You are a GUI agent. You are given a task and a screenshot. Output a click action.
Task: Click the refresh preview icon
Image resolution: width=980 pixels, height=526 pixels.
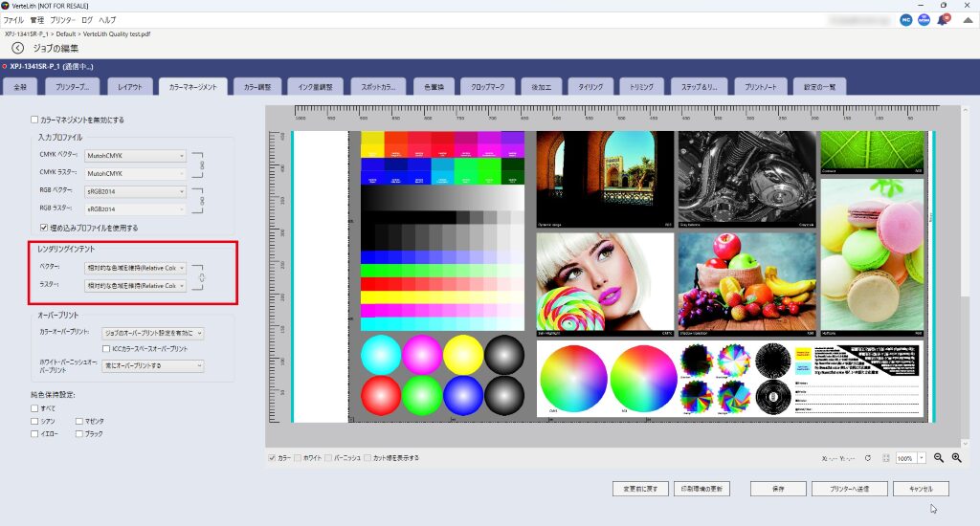tap(867, 458)
